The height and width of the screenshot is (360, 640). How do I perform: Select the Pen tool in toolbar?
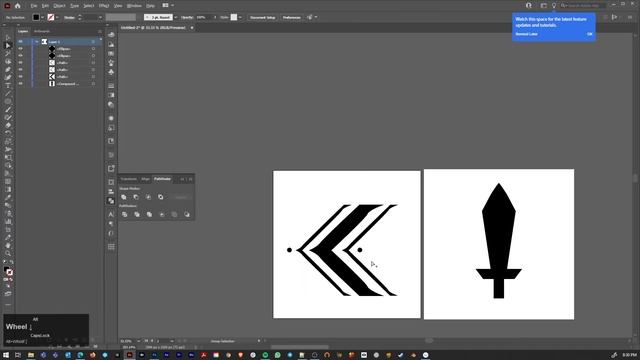point(8,69)
